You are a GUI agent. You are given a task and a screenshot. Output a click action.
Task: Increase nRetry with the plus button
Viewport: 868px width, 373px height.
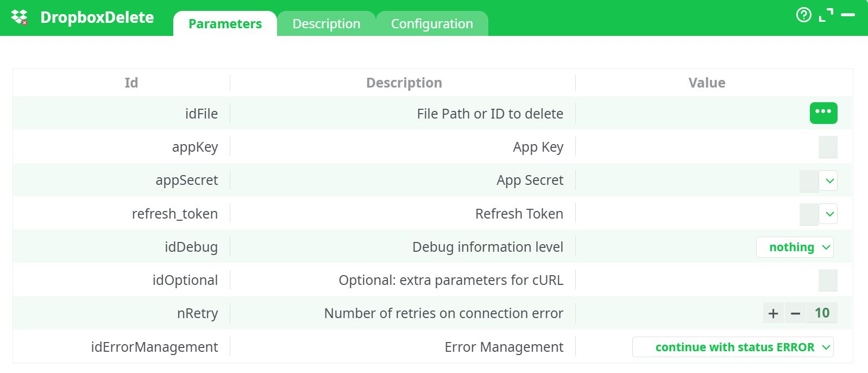click(x=773, y=313)
